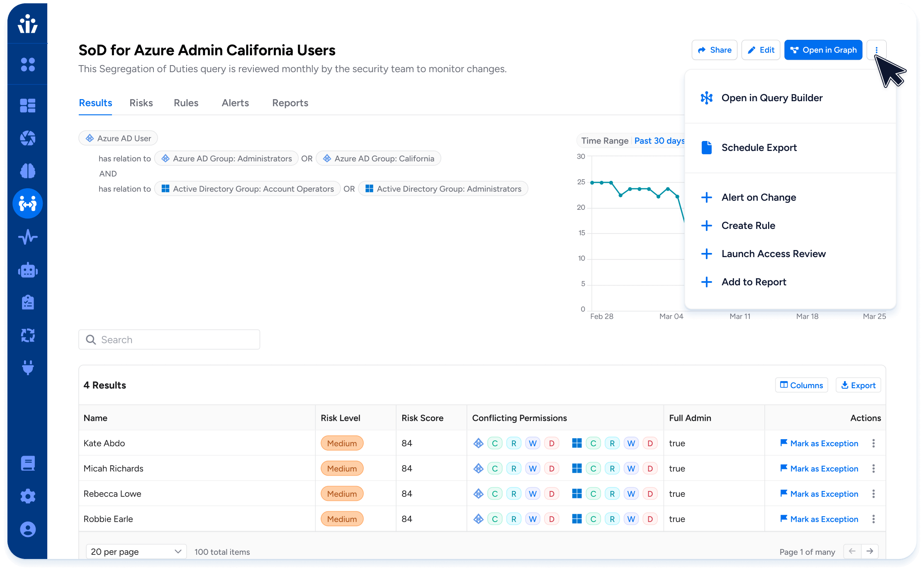The image size is (924, 571).
Task: Open the Columns selector
Action: 801,385
